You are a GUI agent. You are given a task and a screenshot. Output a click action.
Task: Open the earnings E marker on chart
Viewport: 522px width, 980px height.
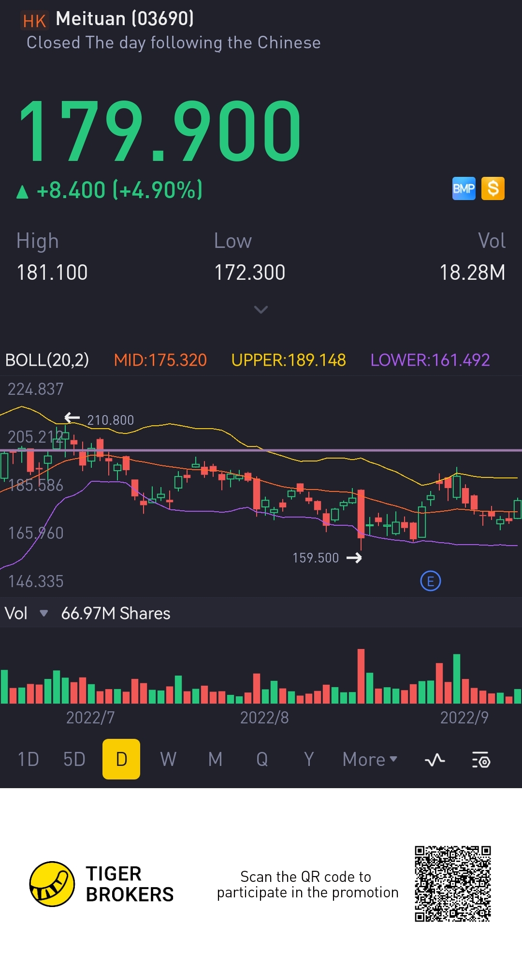[x=431, y=581]
